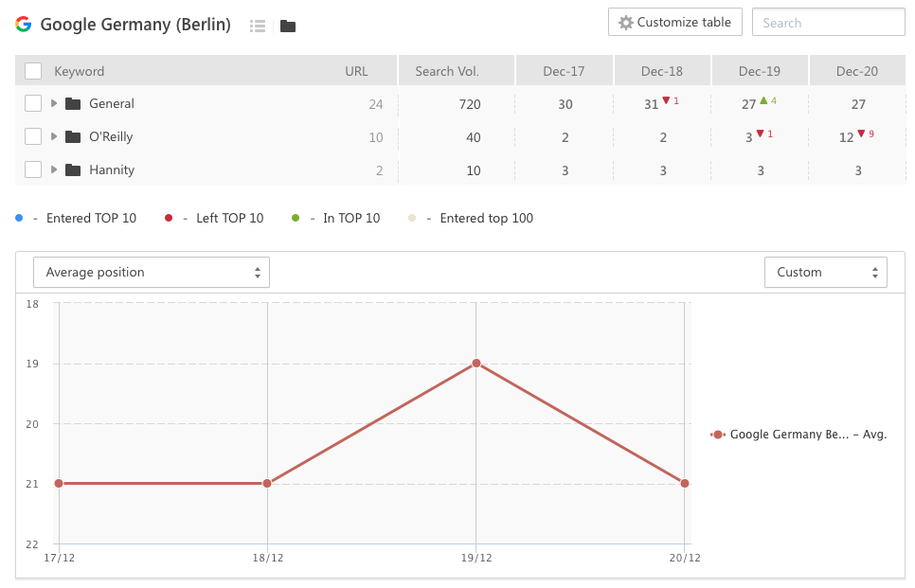
Task: Check the Hannity row checkbox
Action: pos(33,170)
